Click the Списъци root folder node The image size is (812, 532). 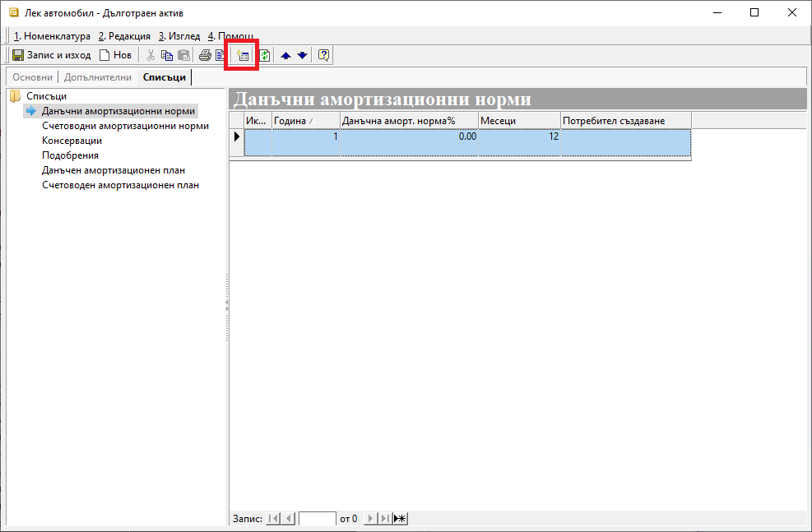coord(46,96)
